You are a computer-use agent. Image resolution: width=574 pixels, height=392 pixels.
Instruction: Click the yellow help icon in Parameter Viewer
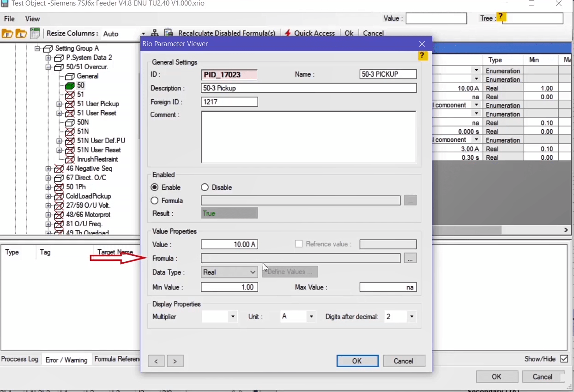423,56
